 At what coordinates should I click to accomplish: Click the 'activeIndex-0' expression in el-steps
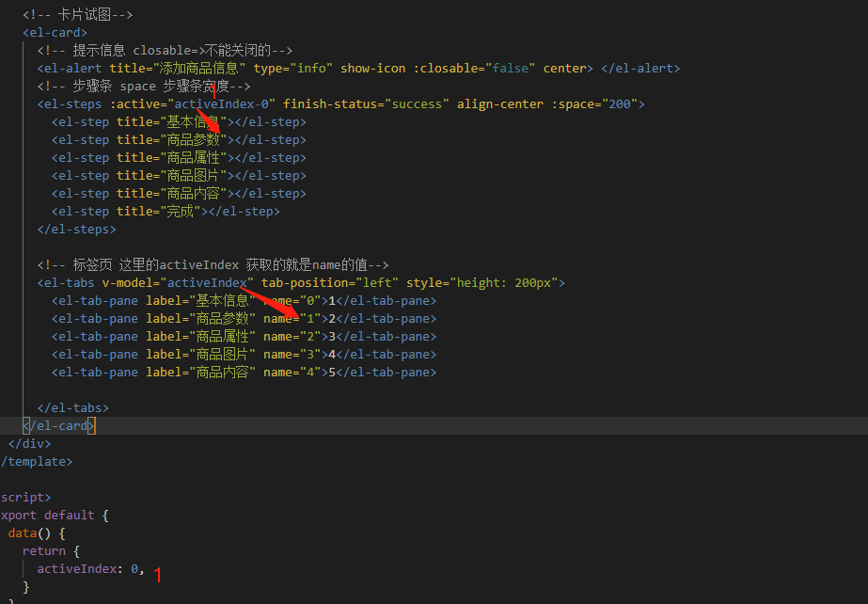(x=221, y=104)
